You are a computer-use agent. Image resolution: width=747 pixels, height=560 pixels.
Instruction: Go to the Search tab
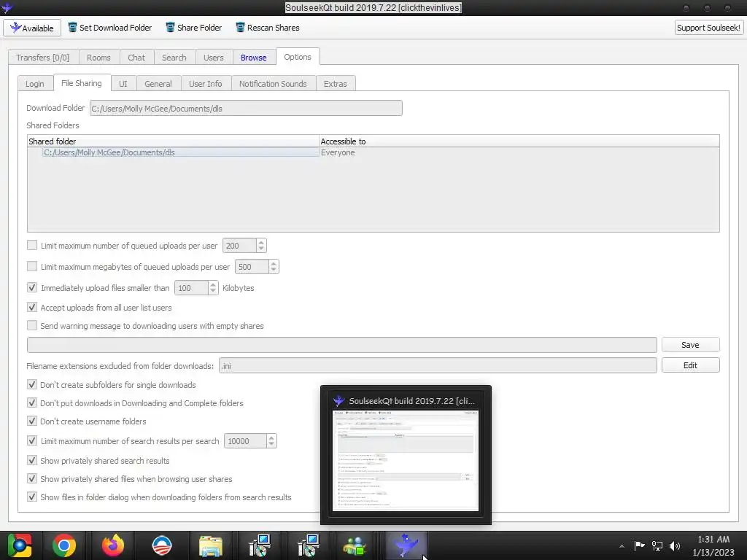174,58
